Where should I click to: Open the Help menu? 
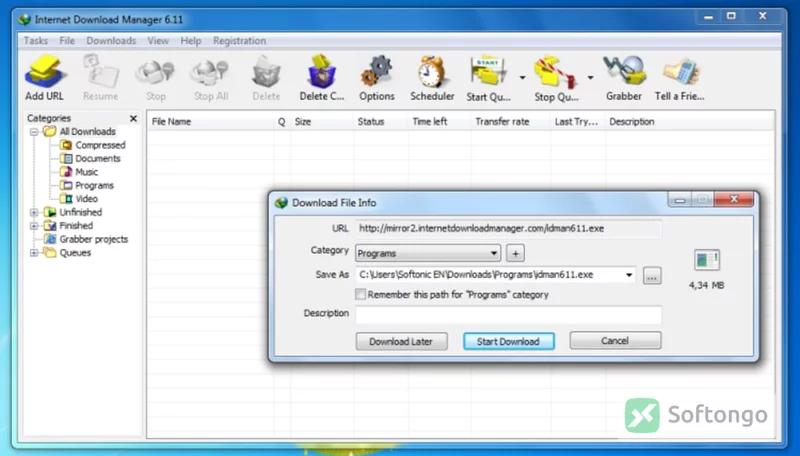pos(191,41)
